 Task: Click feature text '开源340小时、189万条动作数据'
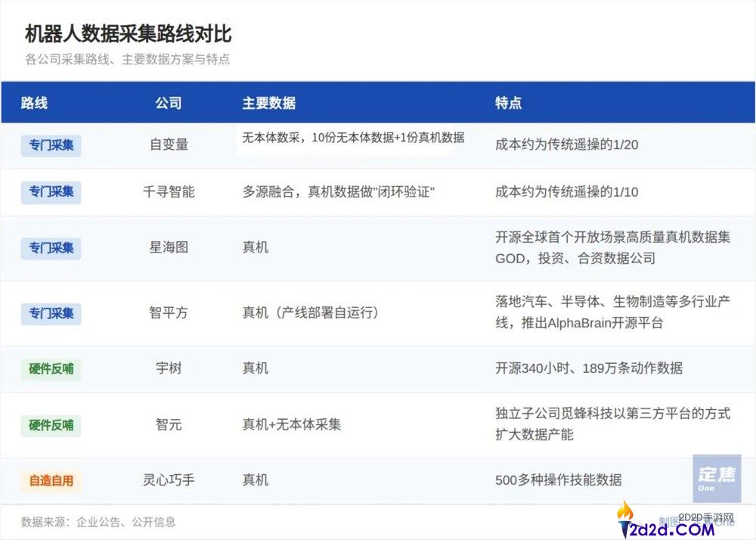[x=589, y=368]
